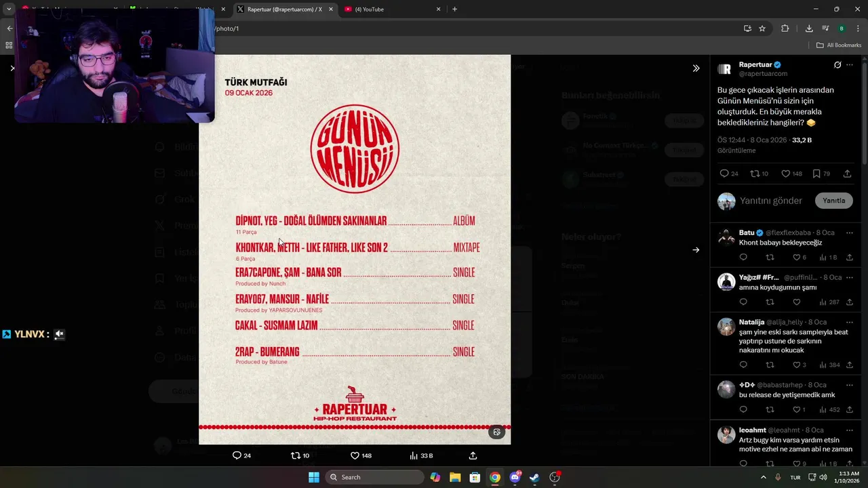Open the tab search dropdown arrow
This screenshot has width=868, height=488.
(x=9, y=9)
